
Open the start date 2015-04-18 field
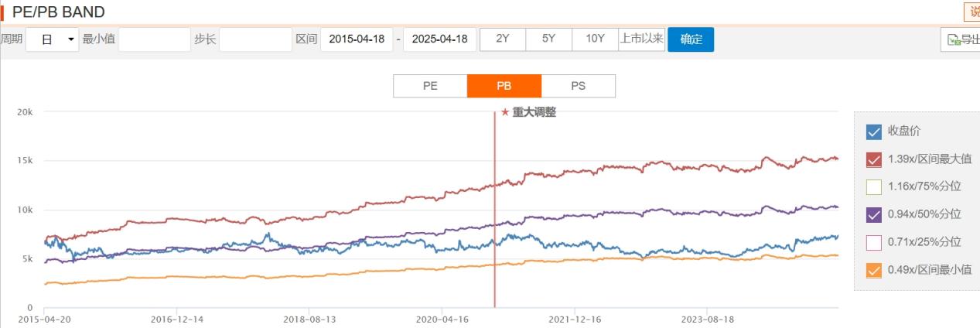357,39
